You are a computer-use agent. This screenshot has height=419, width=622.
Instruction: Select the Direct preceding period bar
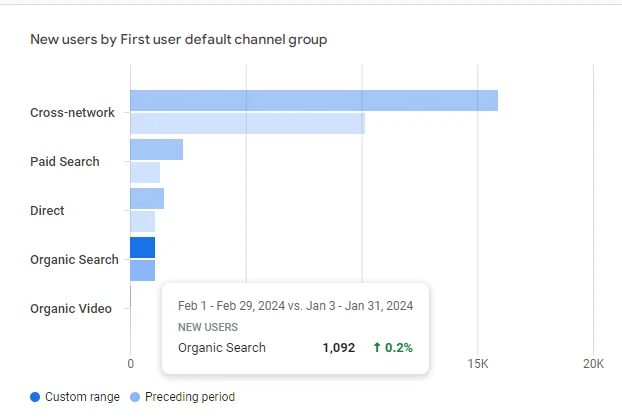click(142, 221)
